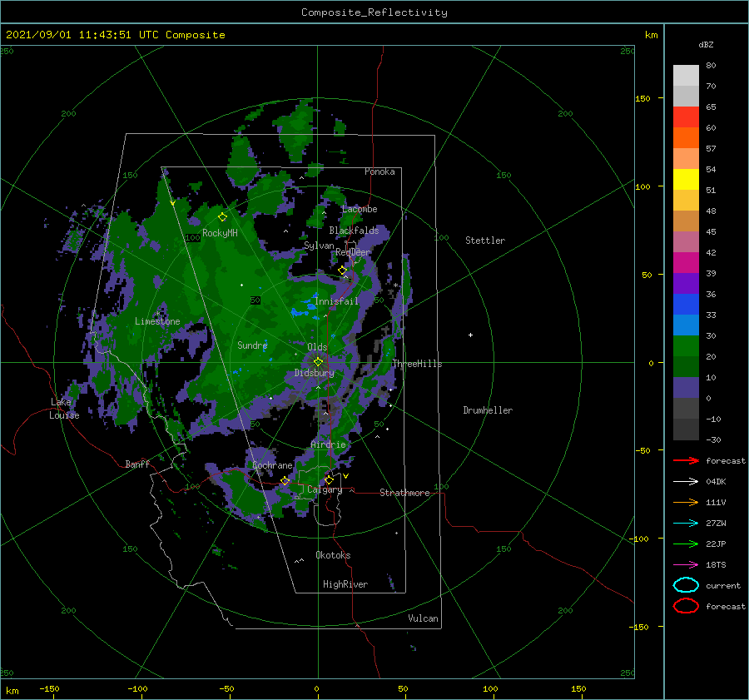
Task: Click the ThreeHills city label
Action: click(x=417, y=364)
